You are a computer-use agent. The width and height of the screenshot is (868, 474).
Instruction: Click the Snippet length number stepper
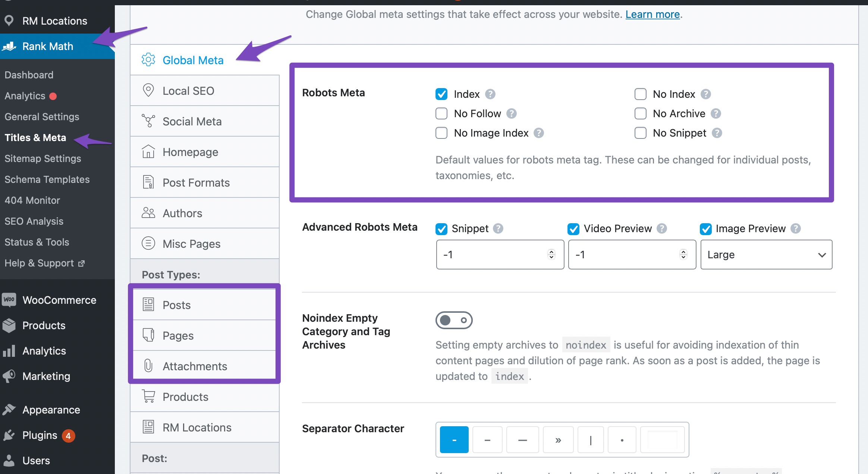click(x=551, y=255)
